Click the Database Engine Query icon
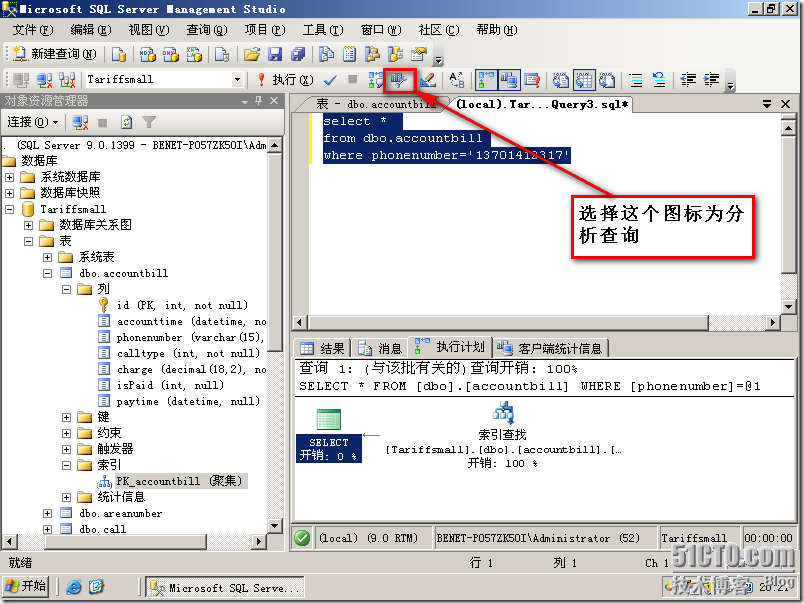This screenshot has height=604, width=804. point(119,54)
